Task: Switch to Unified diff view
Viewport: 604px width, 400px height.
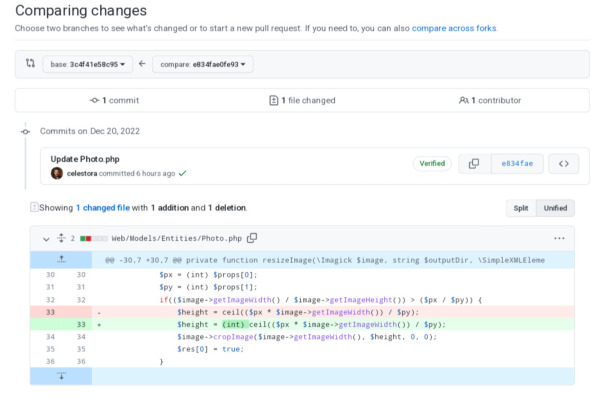Action: click(x=555, y=208)
